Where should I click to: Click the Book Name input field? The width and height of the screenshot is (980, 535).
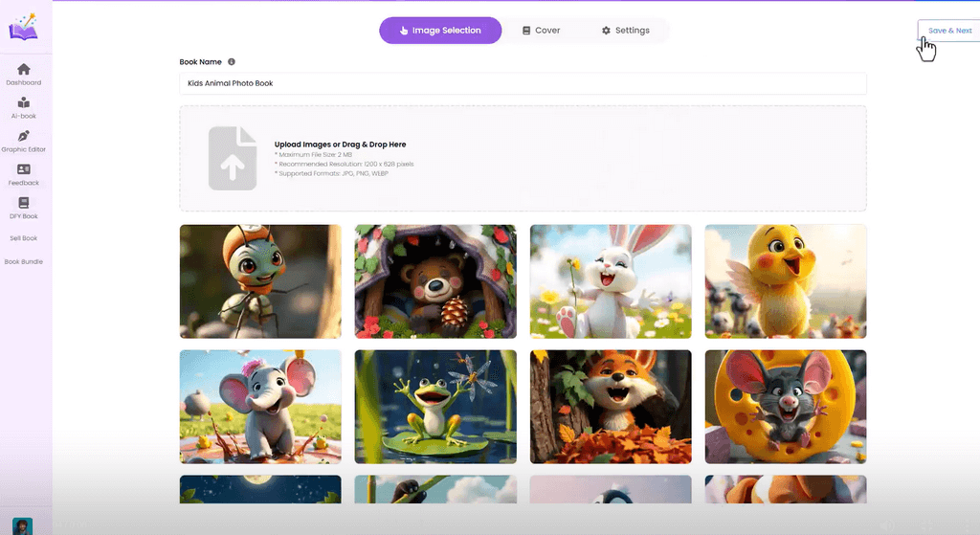tap(523, 83)
